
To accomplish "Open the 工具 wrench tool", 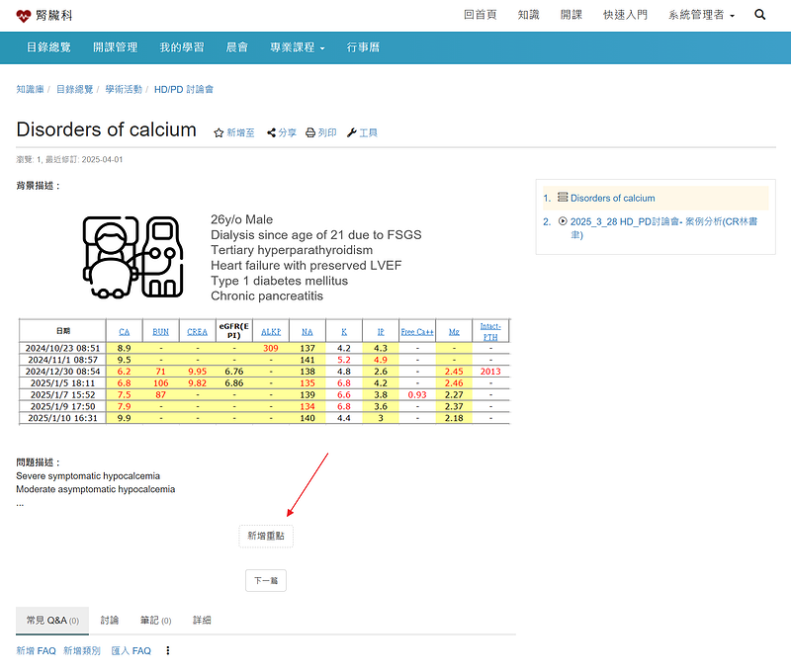I will point(352,132).
